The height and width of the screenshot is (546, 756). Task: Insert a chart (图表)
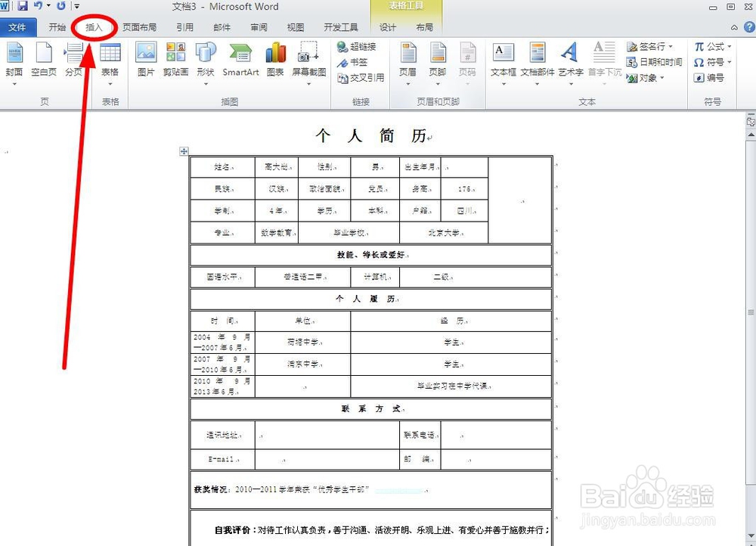[x=275, y=60]
